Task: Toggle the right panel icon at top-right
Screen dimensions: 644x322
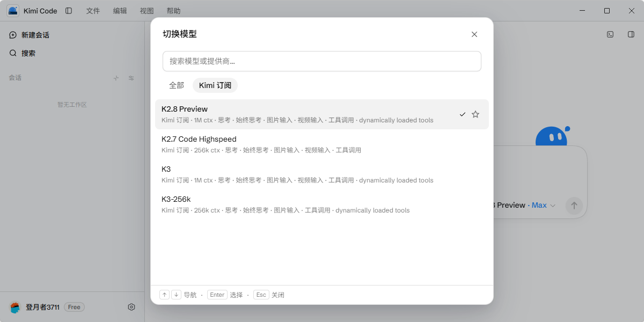Action: pos(631,34)
